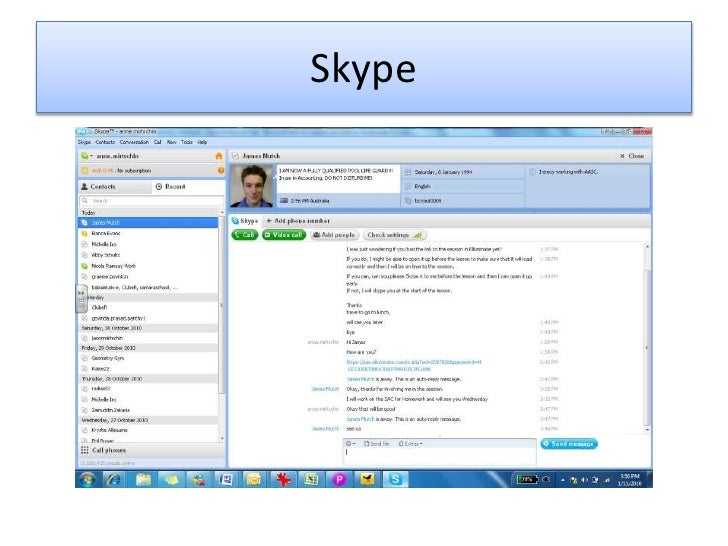Image resolution: width=728 pixels, height=546 pixels.
Task: Open the Word icon on taskbar
Action: (x=226, y=479)
